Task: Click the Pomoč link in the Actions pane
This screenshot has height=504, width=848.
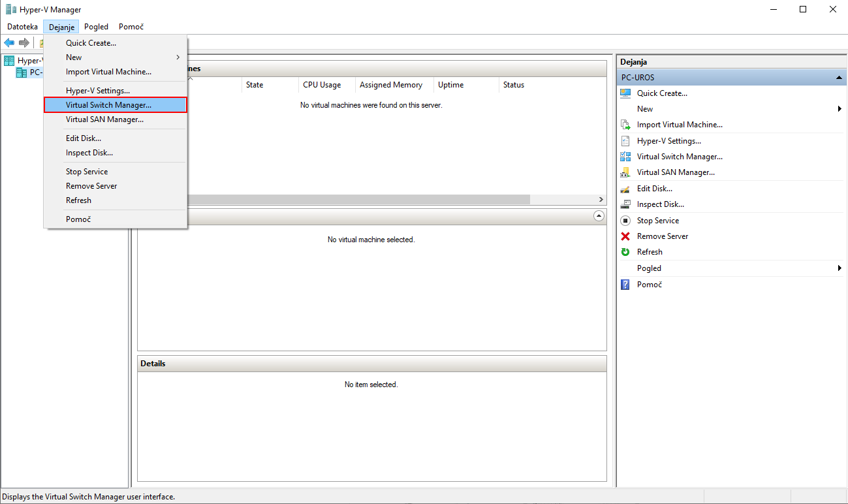Action: coord(650,285)
